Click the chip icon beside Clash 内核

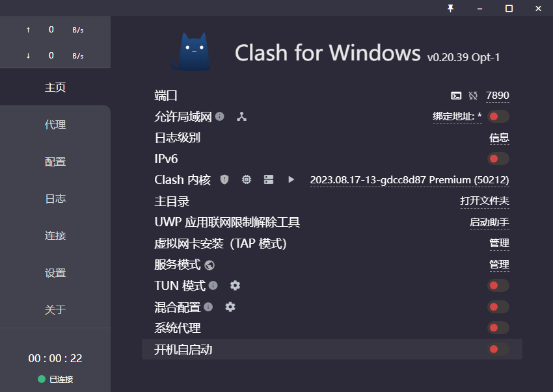(247, 180)
